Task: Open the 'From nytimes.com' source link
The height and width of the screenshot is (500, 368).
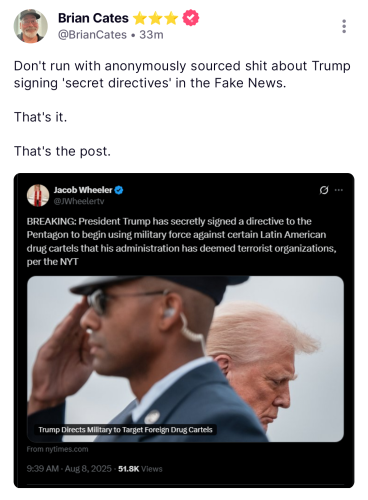Action: click(x=57, y=449)
